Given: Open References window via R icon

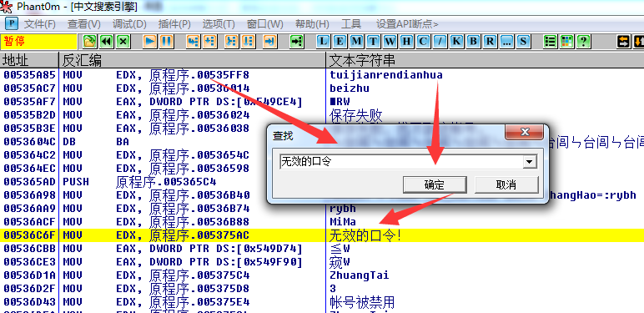Looking at the screenshot, I should (490, 41).
